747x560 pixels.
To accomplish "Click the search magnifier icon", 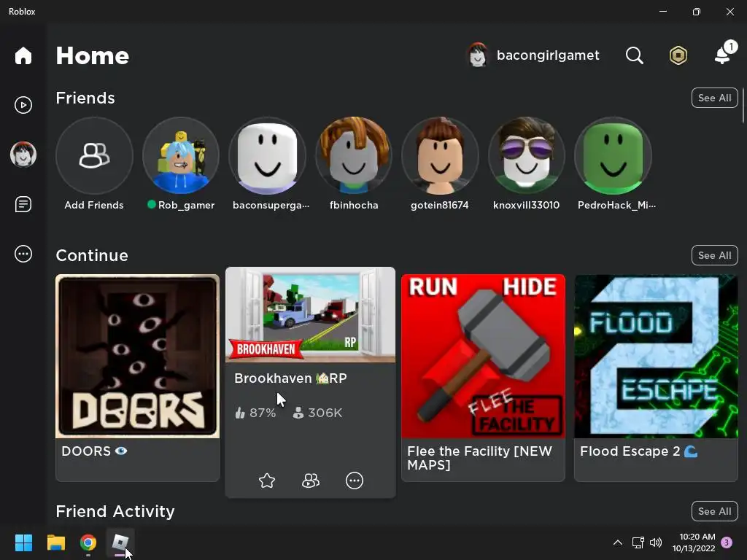I will 634,55.
